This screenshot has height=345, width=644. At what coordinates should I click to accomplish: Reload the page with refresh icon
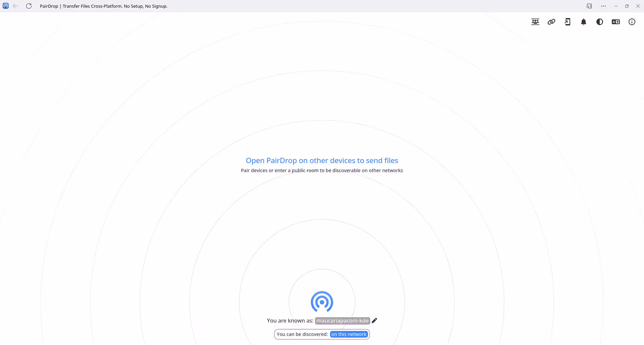(x=29, y=6)
